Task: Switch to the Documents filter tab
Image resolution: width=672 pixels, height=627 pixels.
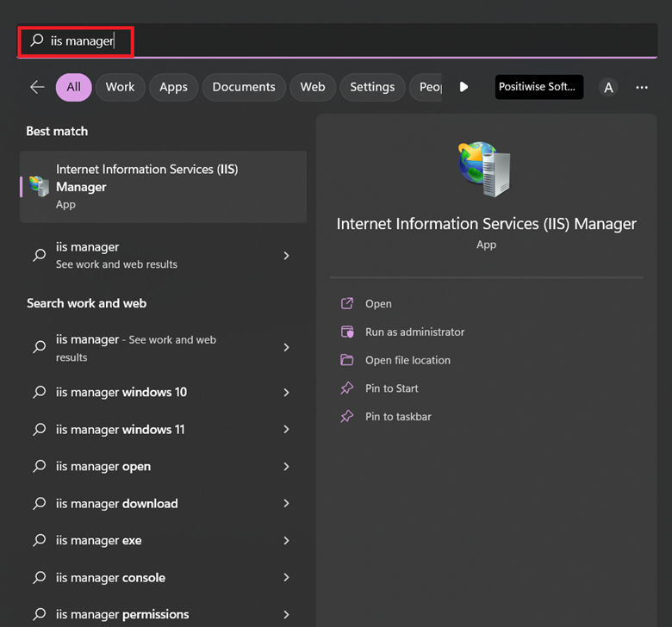Action: [x=244, y=87]
